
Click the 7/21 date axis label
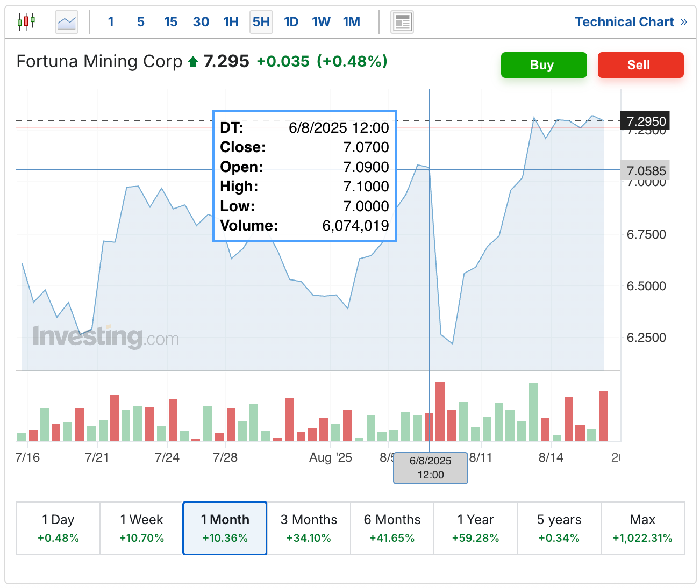[x=97, y=457]
